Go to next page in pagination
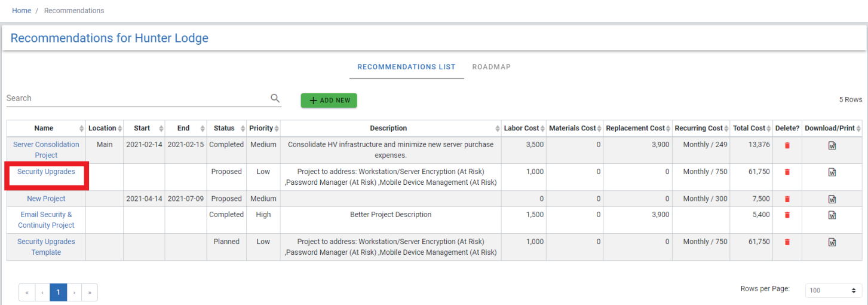The height and width of the screenshot is (305, 868). [x=74, y=292]
